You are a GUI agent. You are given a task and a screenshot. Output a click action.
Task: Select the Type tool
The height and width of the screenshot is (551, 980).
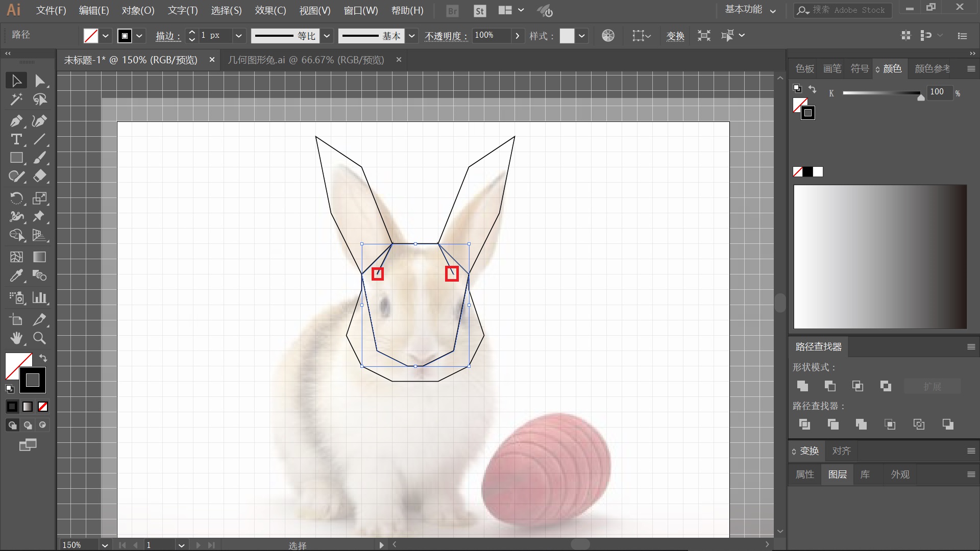[x=16, y=139]
